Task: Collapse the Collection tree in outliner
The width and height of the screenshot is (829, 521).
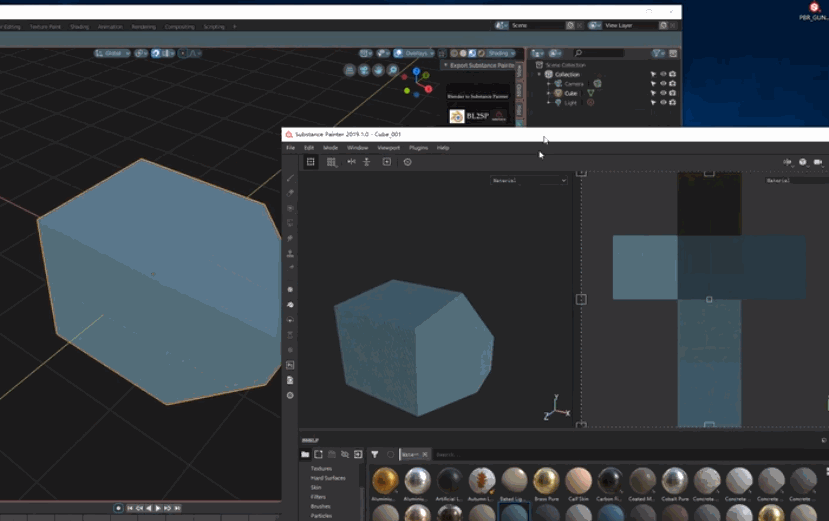Action: pyautogui.click(x=540, y=75)
